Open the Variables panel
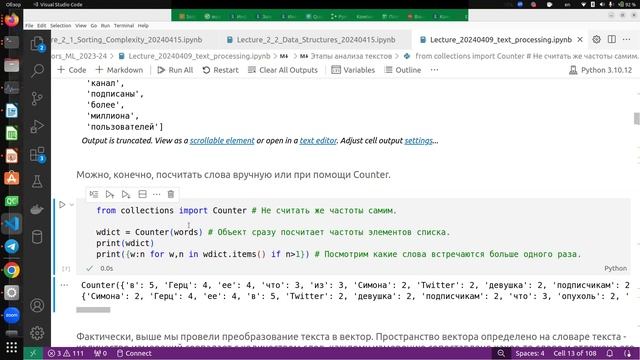Image resolution: width=640 pixels, height=360 pixels. click(353, 70)
